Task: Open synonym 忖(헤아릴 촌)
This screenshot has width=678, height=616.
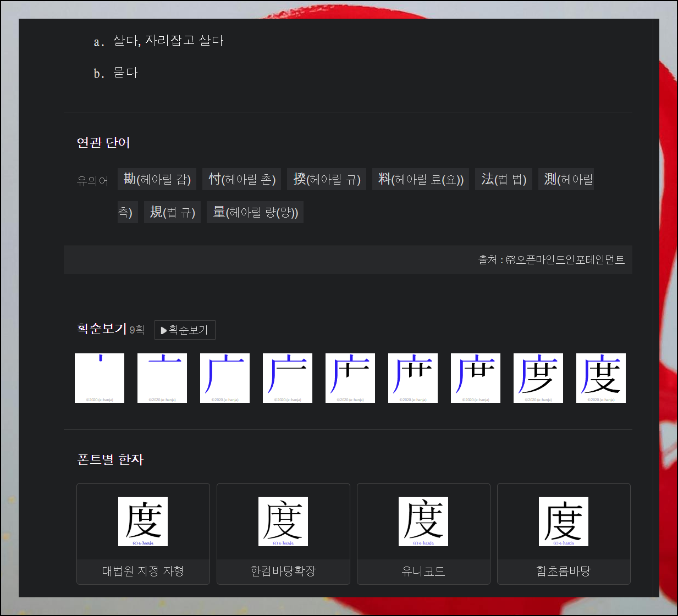Action: 241,179
